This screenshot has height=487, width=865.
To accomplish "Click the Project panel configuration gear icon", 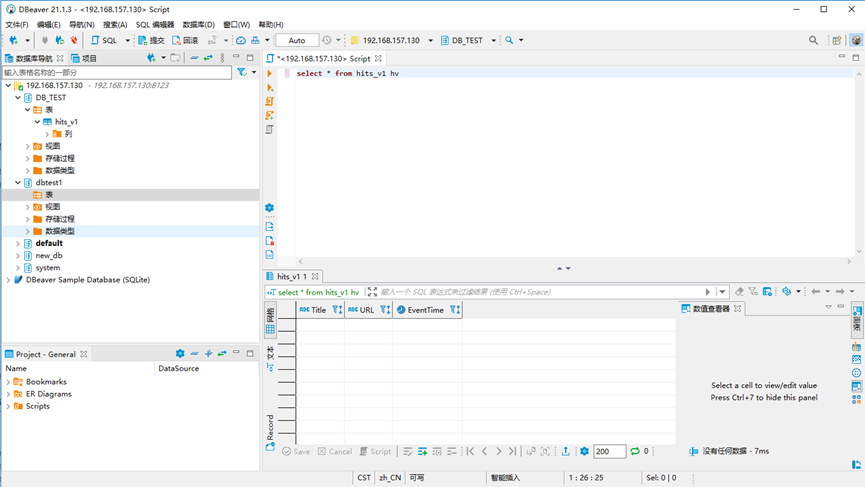I will (180, 354).
